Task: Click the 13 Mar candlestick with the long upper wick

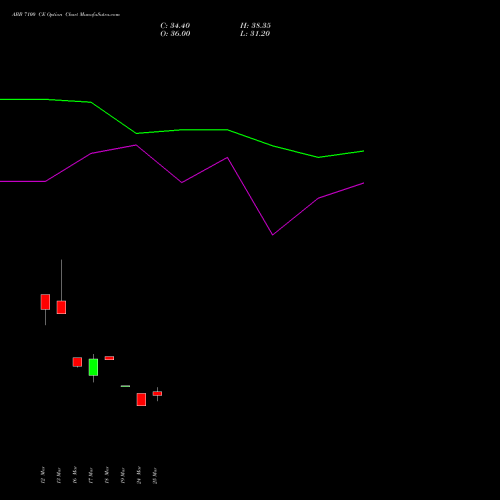Action: coord(61,307)
